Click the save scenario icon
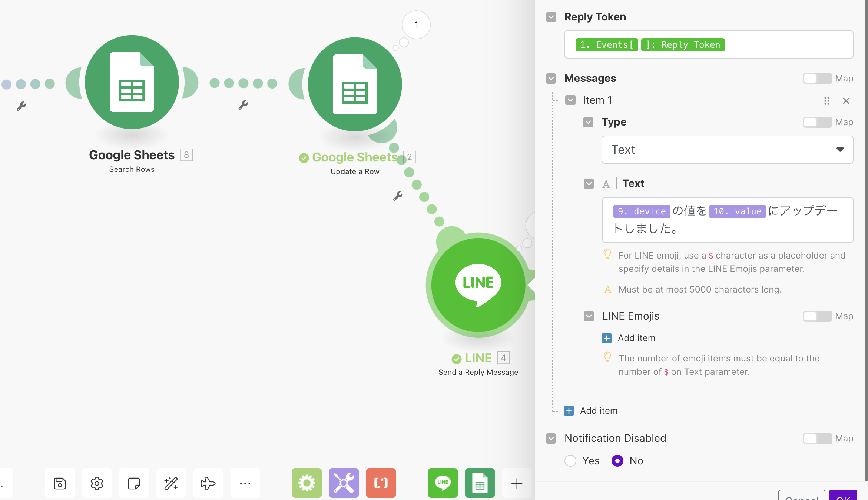868x500 pixels. (x=60, y=483)
